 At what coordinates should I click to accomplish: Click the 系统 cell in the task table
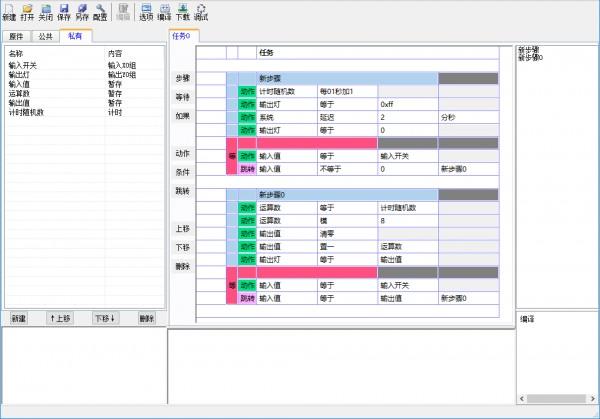pos(287,117)
